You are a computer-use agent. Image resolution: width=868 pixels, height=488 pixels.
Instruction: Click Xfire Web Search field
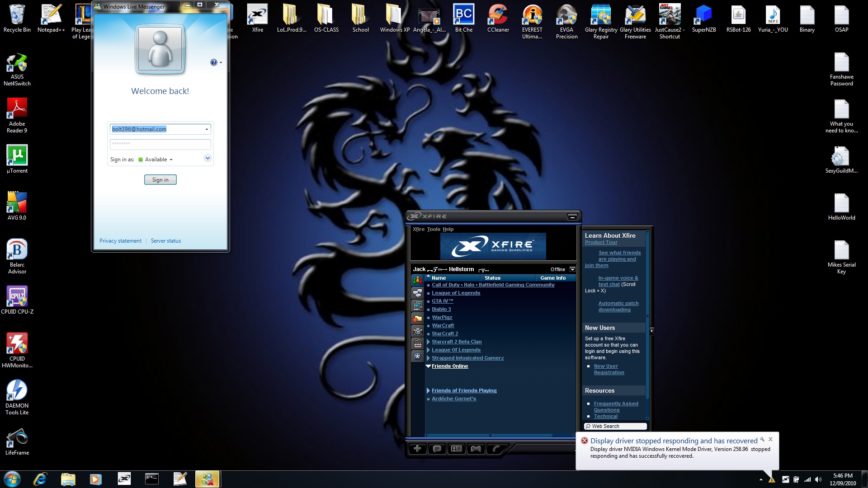(615, 426)
